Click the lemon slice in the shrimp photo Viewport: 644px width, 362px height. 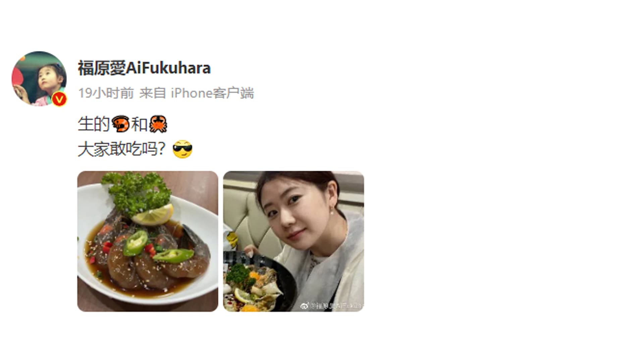point(153,215)
